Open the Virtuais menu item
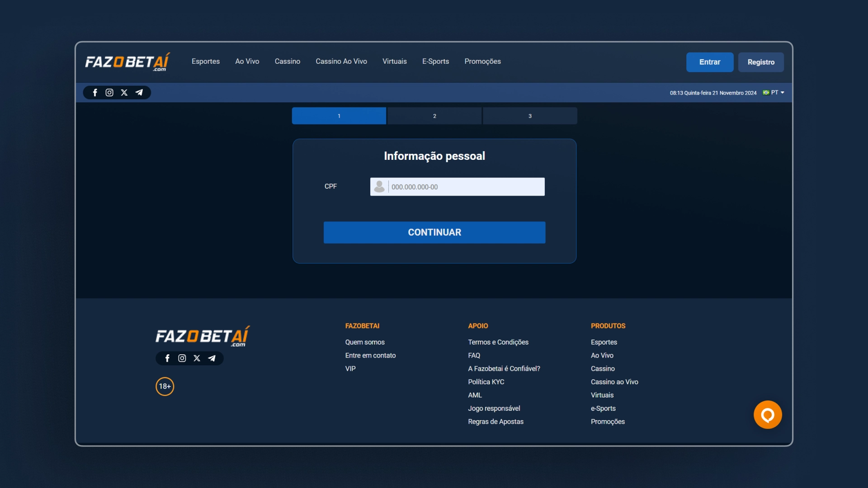The width and height of the screenshot is (868, 488). click(395, 61)
